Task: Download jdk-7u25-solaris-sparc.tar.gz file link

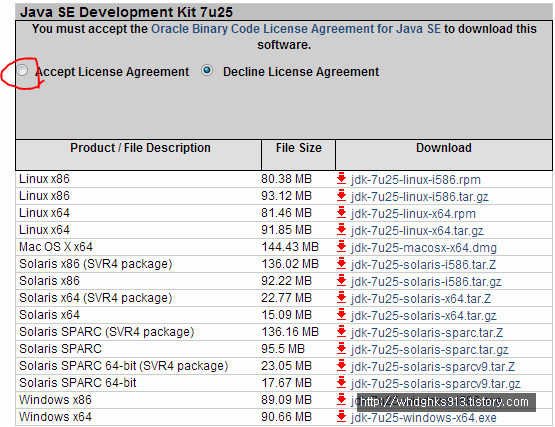Action: [429, 350]
